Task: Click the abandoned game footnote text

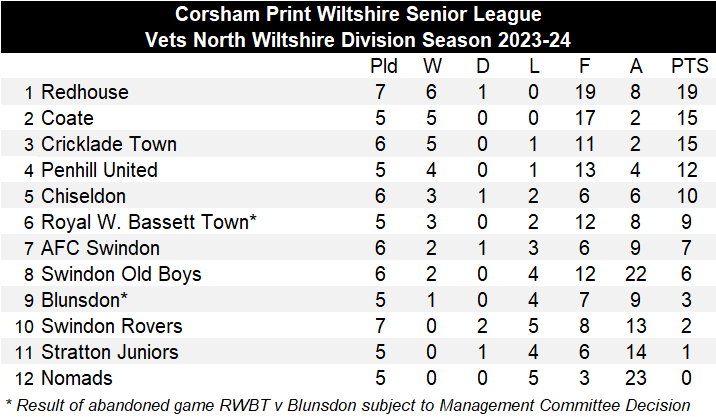Action: [x=348, y=404]
